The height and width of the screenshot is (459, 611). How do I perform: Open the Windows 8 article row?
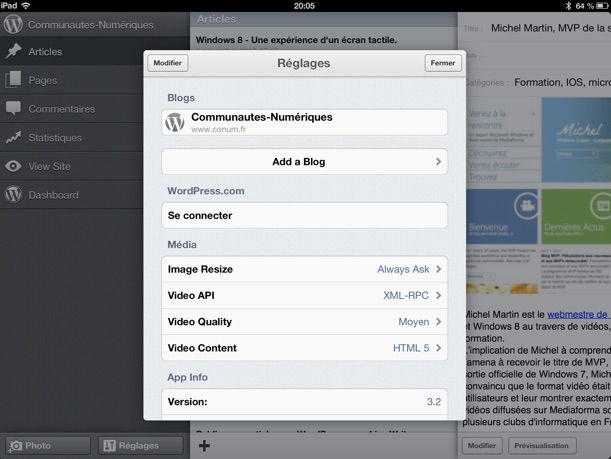pos(323,40)
